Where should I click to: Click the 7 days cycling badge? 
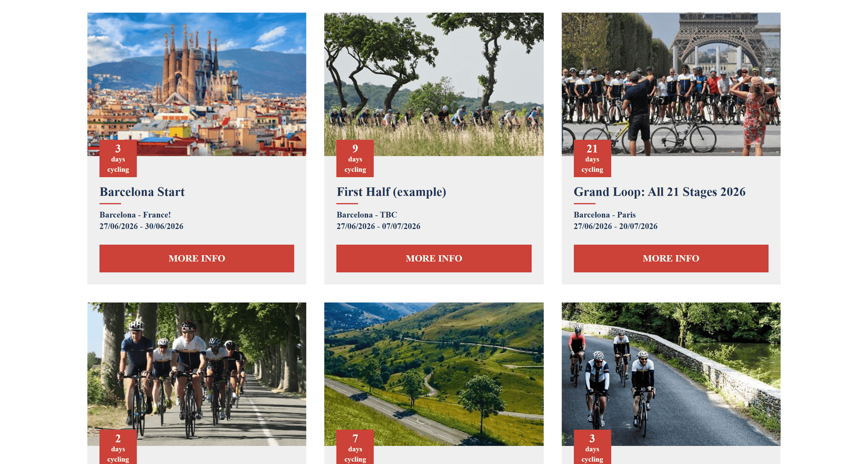[355, 447]
